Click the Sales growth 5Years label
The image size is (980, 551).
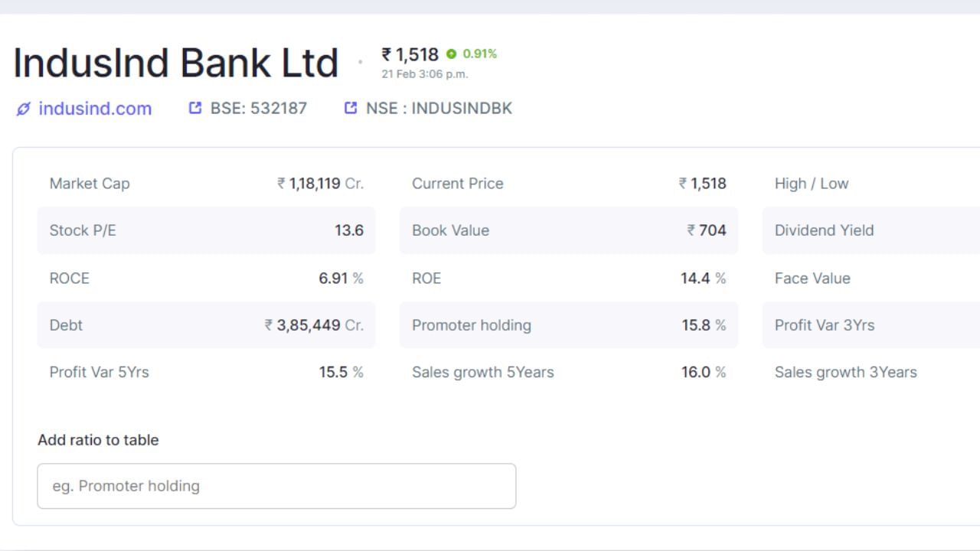click(483, 373)
